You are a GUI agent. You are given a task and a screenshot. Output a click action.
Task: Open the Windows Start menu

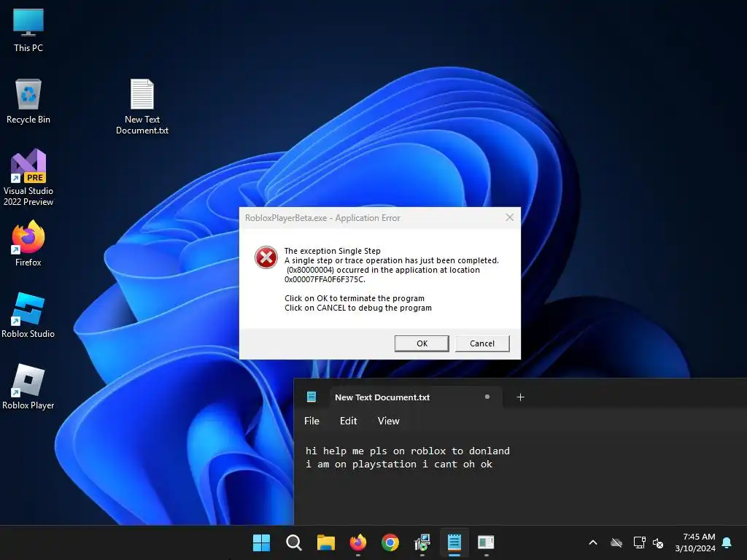tap(261, 542)
